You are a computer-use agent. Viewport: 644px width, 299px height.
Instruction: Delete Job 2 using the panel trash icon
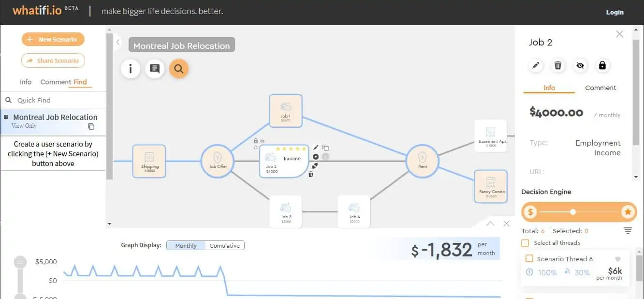(x=558, y=65)
